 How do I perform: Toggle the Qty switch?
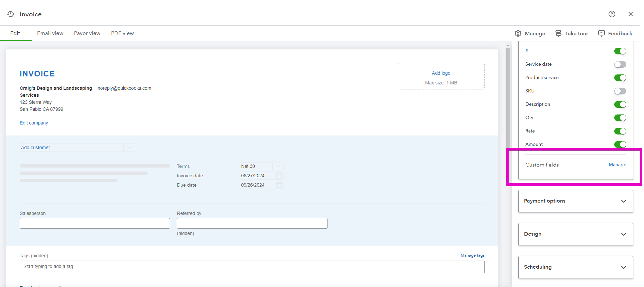click(x=620, y=118)
